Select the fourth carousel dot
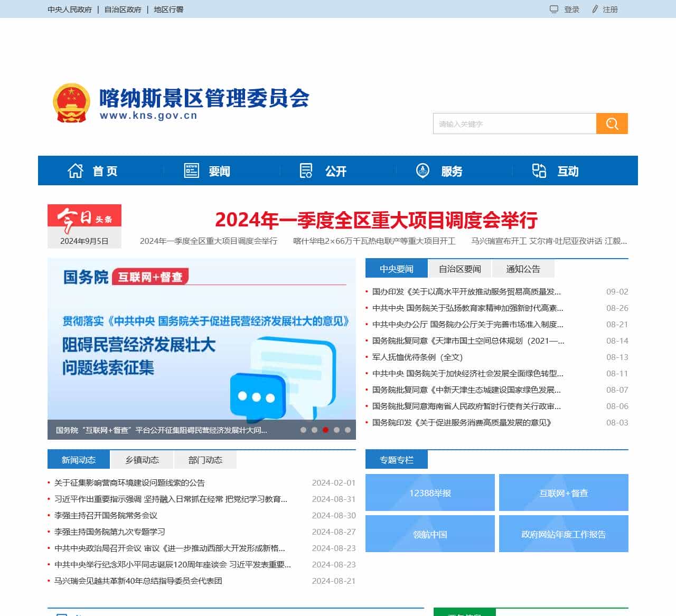676x616 pixels. (x=336, y=430)
